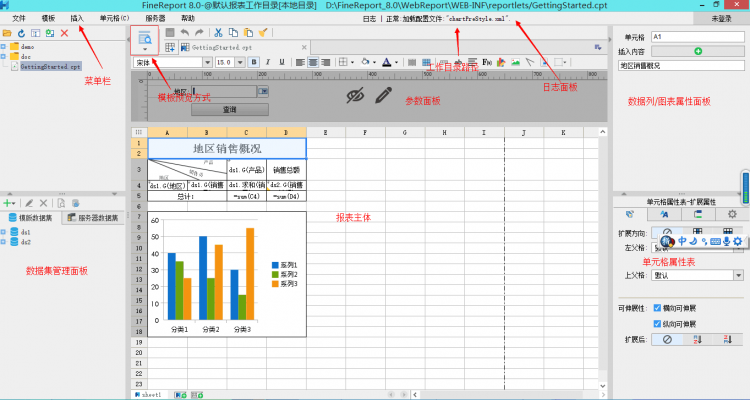Click the cell address field A1
This screenshot has height=400, width=750.
(x=698, y=37)
